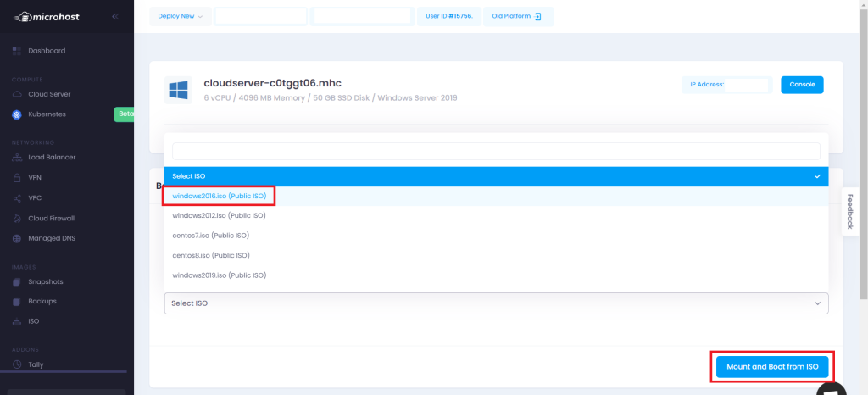This screenshot has height=395, width=868.
Task: Open the Select ISO combo box
Action: tap(496, 303)
